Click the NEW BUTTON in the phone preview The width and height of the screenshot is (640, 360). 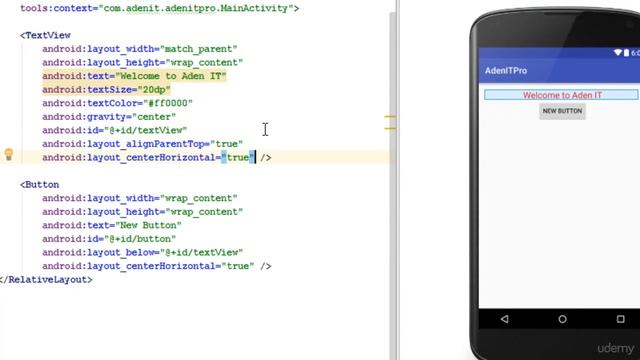(562, 111)
